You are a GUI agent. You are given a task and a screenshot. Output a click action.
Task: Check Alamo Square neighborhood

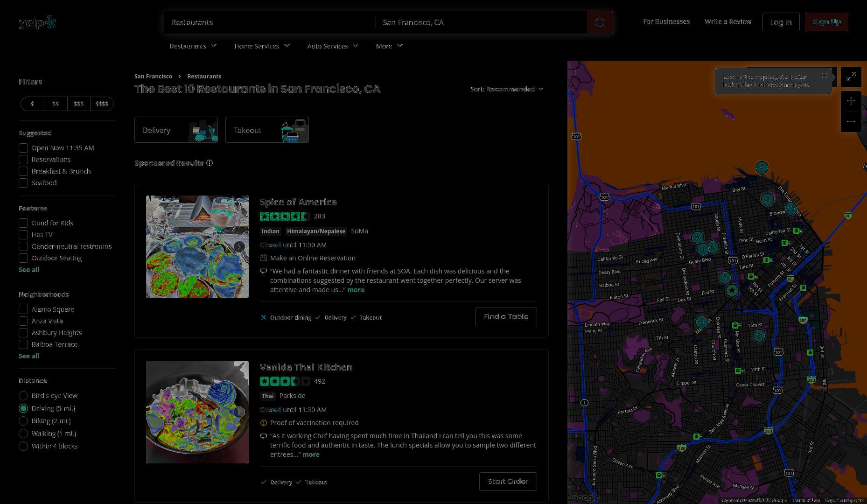(x=23, y=309)
